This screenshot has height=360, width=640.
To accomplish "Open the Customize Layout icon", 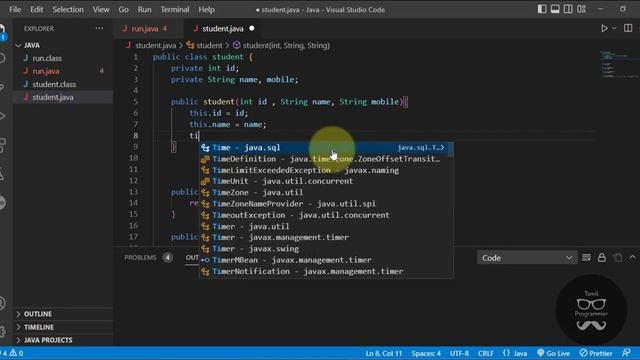I will click(581, 9).
